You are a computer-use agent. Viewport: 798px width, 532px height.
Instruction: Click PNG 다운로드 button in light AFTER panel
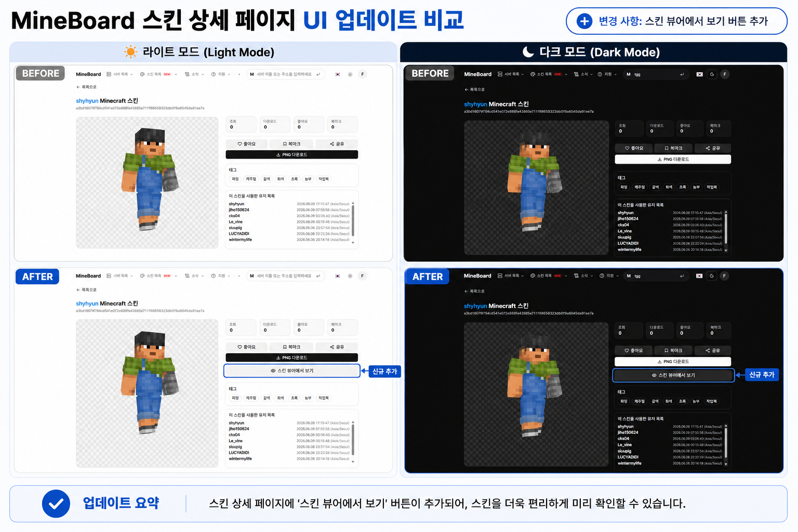(292, 358)
